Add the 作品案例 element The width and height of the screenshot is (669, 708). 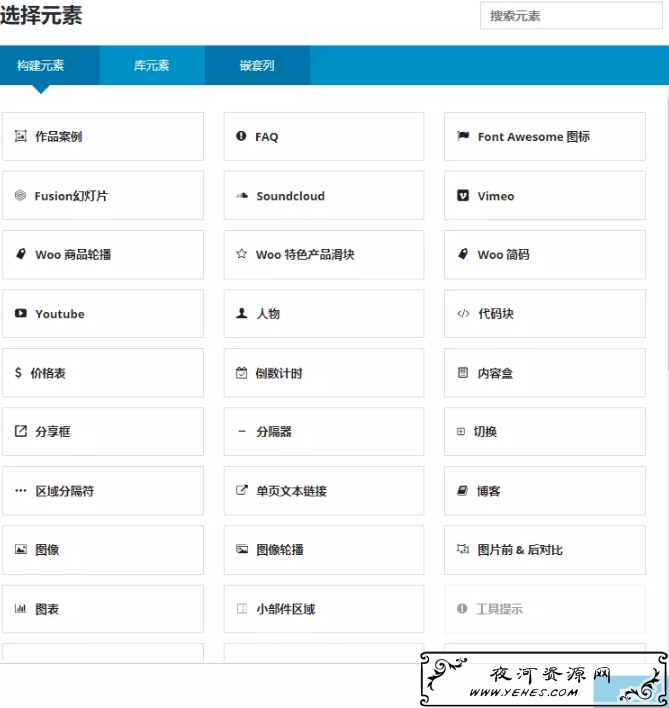point(103,136)
